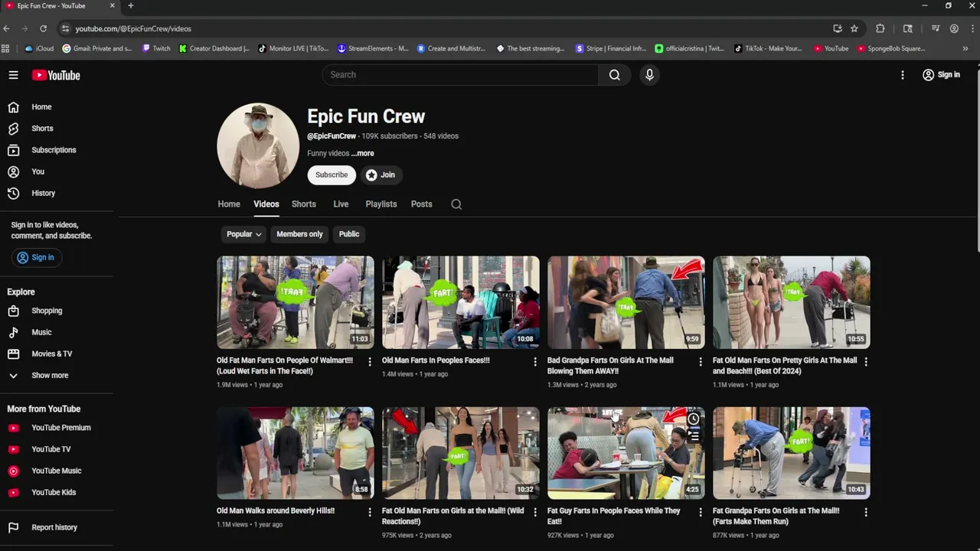Click the YouTube logo
Image resolution: width=980 pixels, height=551 pixels.
tap(56, 75)
